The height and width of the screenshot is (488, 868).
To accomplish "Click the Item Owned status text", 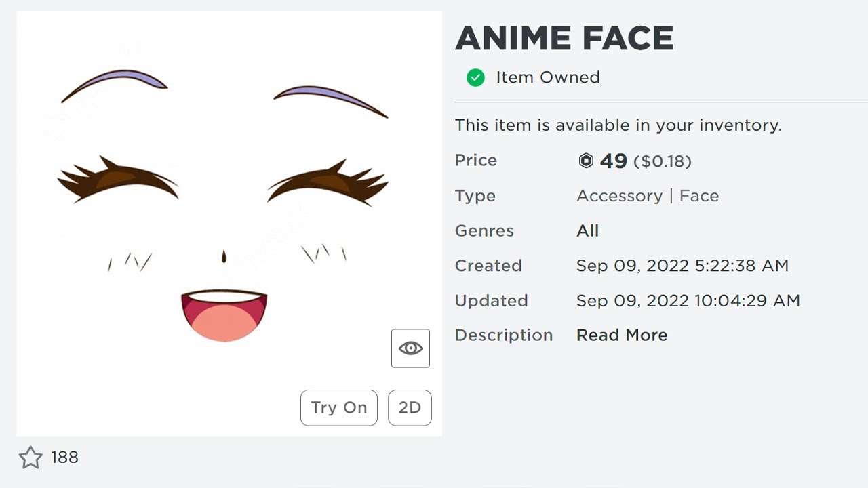I will click(548, 77).
